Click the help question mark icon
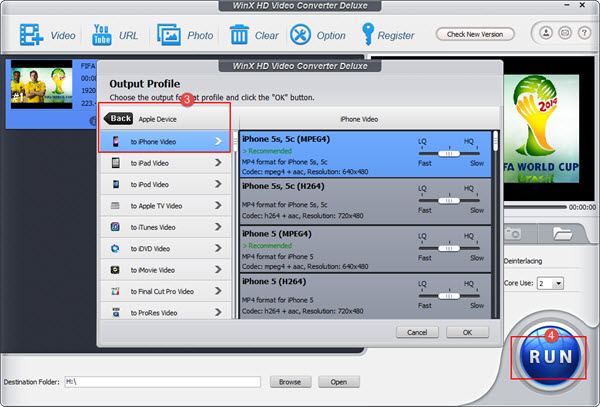Viewport: 600px width, 407px height. click(x=584, y=33)
